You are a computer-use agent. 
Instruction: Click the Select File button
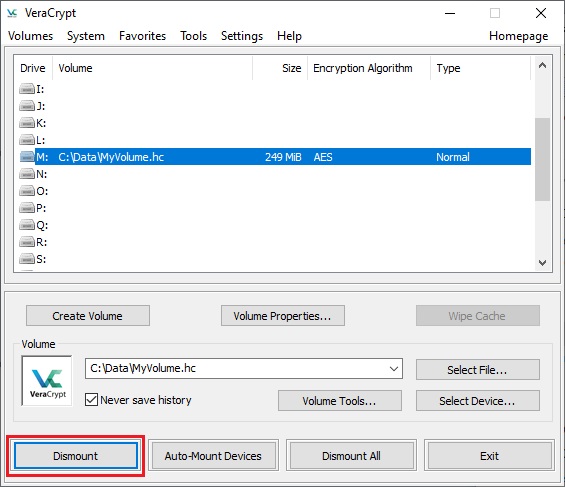point(478,370)
